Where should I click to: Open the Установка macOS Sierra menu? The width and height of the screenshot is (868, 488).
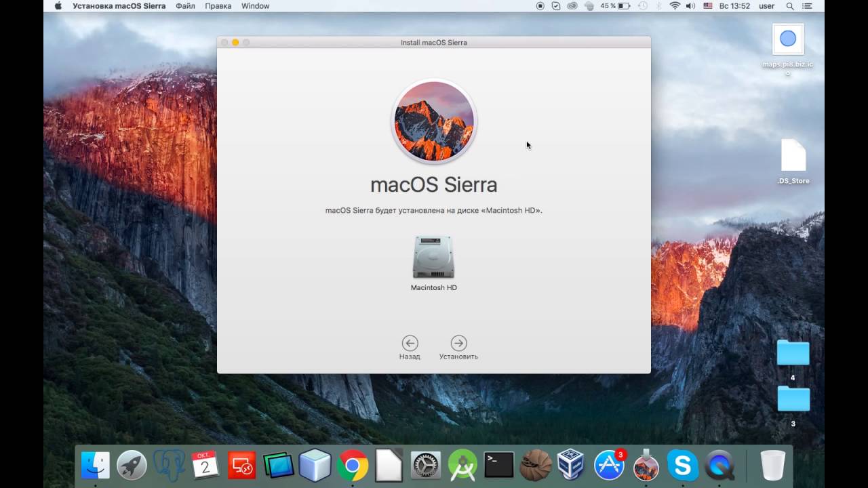(x=119, y=6)
